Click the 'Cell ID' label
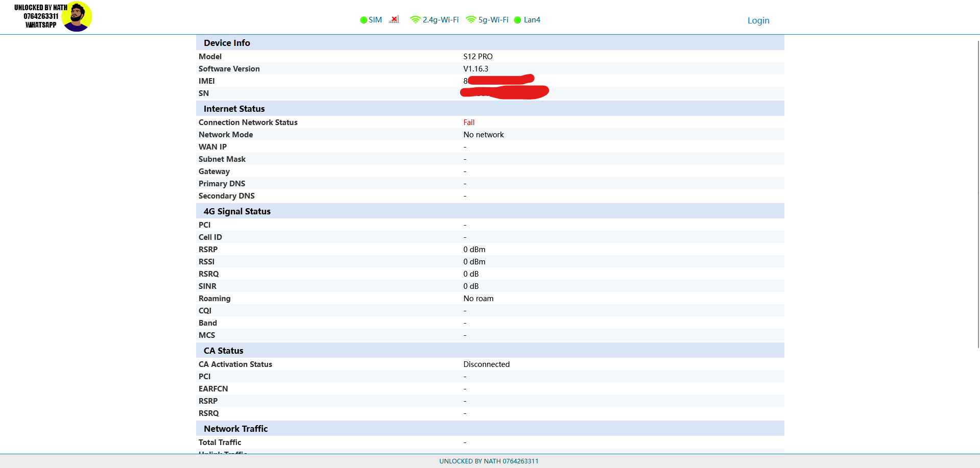The height and width of the screenshot is (468, 980). coord(210,237)
